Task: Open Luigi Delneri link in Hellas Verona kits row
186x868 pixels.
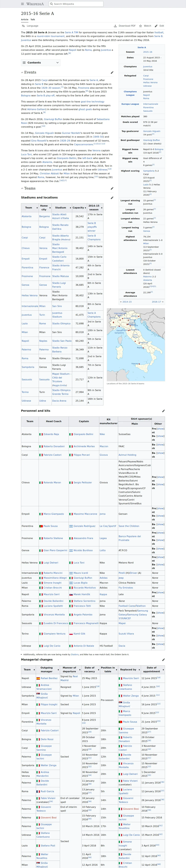Action: [x=51, y=563]
